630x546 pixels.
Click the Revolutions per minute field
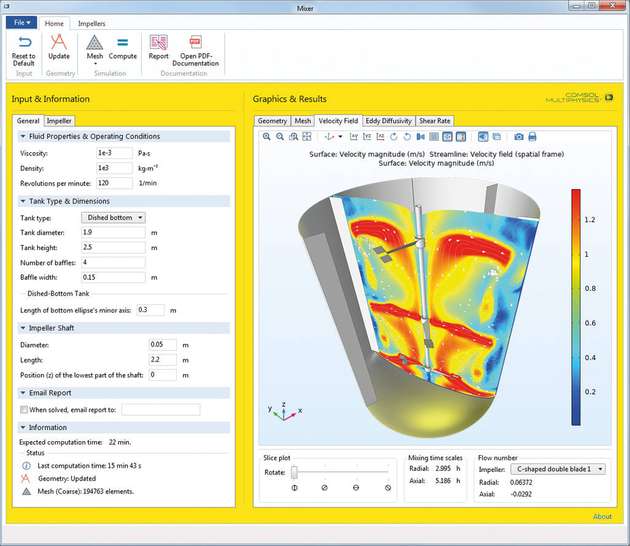point(114,183)
